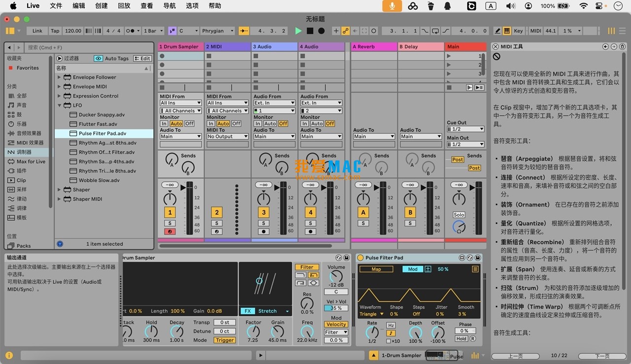The height and width of the screenshot is (364, 631).
Task: Start playback with the Play button
Action: pyautogui.click(x=298, y=31)
